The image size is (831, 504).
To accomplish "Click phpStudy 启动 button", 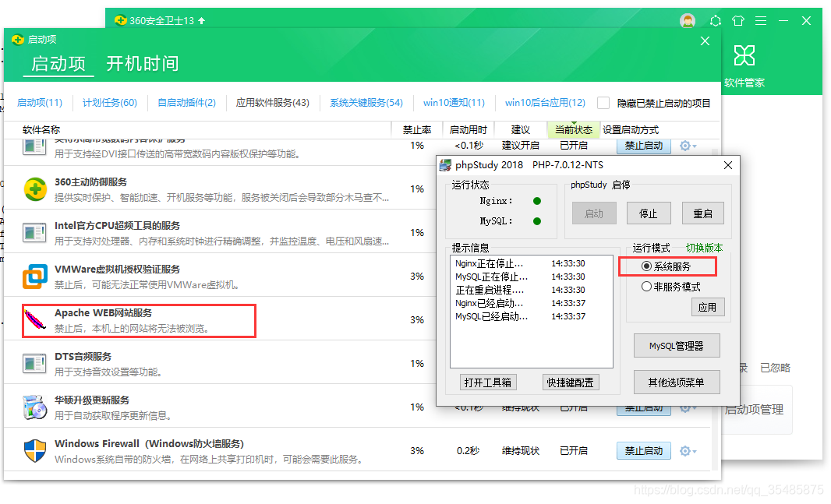I will 593,213.
